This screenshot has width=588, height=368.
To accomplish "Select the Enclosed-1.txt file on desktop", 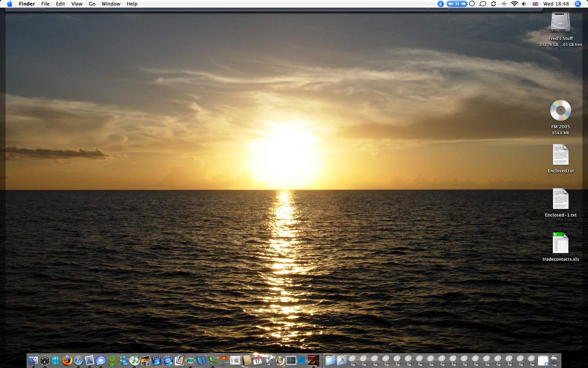I will coord(561,199).
